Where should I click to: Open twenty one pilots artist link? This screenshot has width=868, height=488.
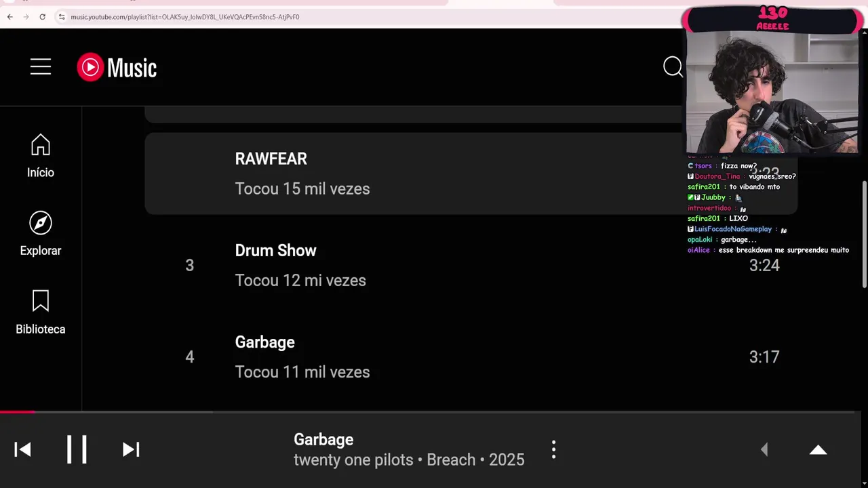353,460
